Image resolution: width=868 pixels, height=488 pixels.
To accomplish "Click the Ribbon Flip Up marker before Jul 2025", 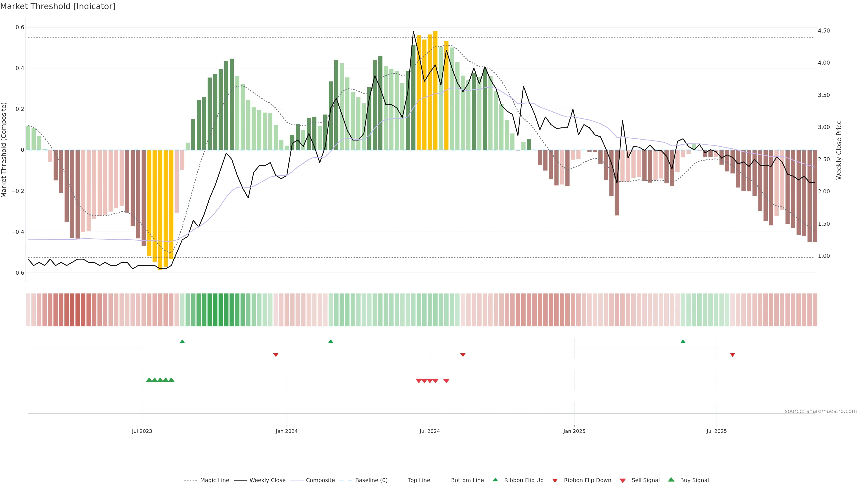I will coord(683,342).
